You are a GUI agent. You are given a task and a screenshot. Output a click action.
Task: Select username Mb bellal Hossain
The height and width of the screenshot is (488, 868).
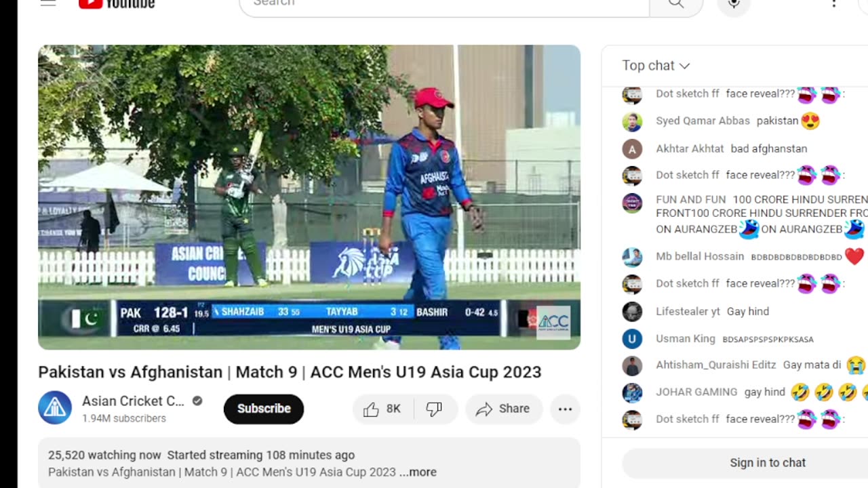(x=700, y=257)
